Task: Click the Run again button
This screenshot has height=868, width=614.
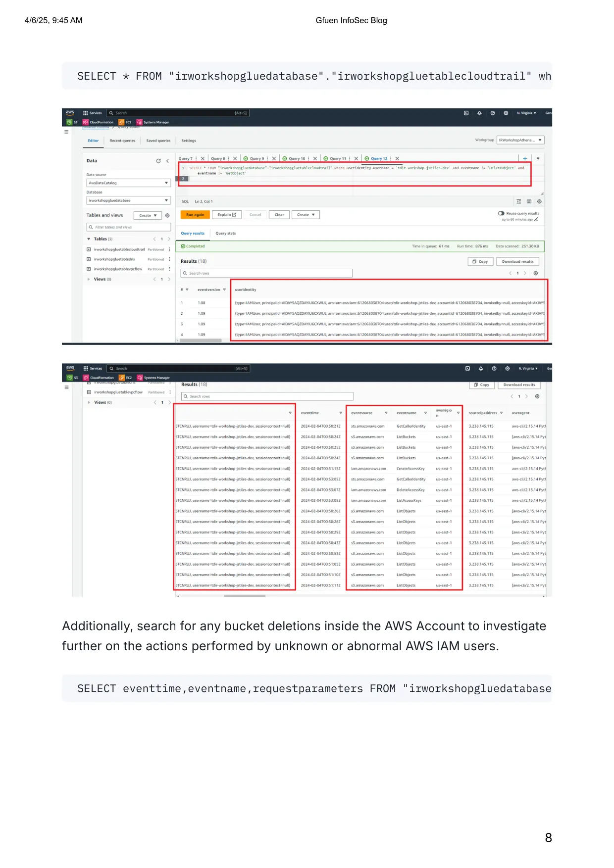Action: [x=195, y=215]
